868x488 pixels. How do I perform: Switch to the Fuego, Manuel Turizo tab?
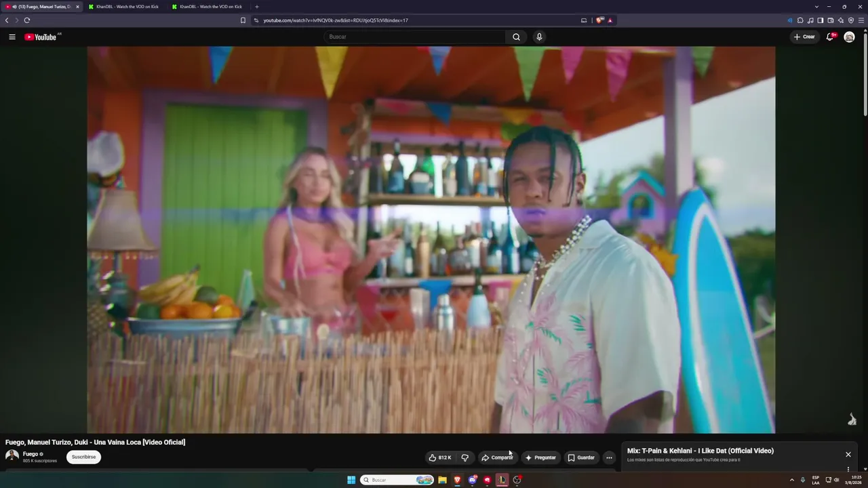[x=42, y=7]
